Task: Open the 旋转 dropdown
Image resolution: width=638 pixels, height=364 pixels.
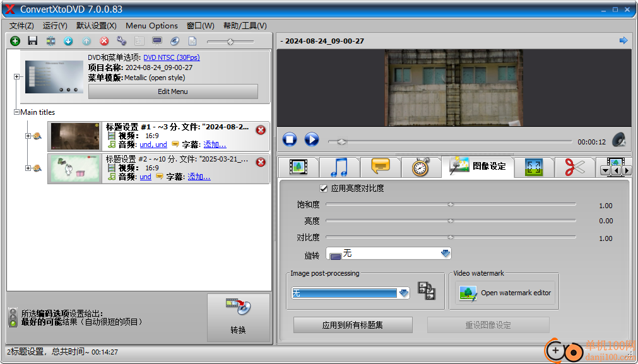Action: (389, 254)
